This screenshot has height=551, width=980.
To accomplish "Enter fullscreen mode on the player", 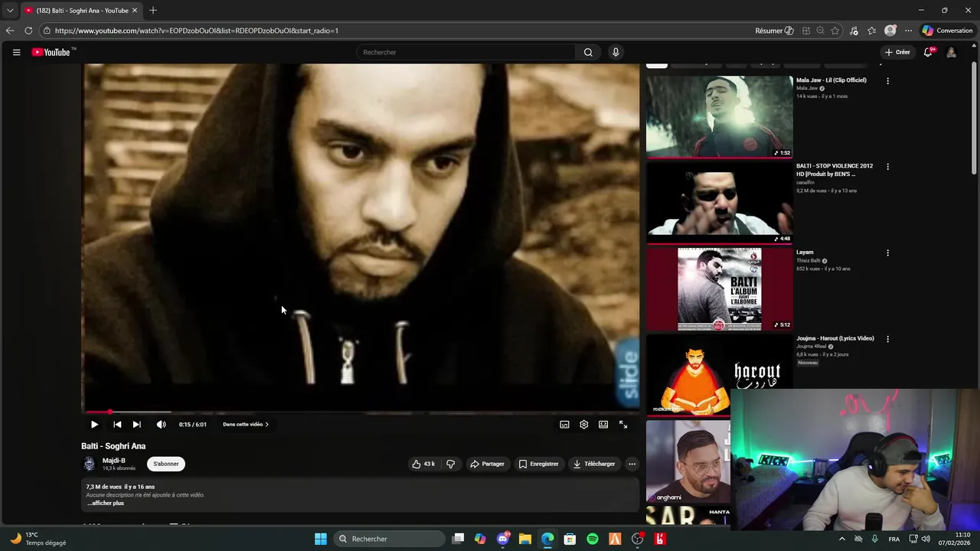I will [623, 424].
